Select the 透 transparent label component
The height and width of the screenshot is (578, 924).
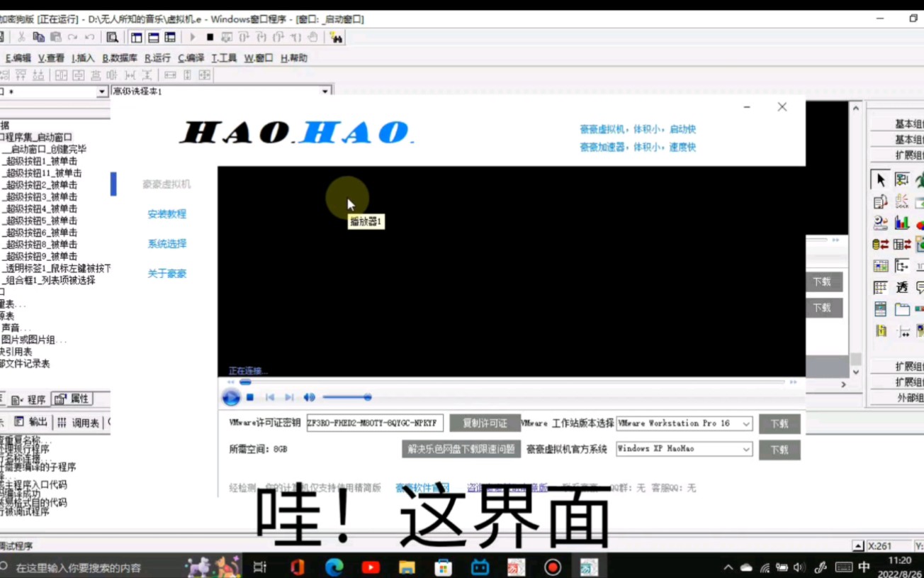tap(902, 287)
